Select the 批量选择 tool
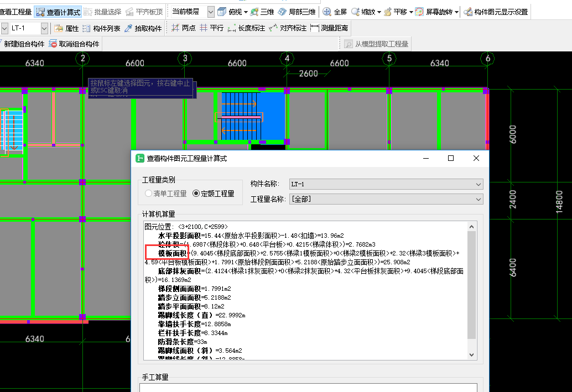Image resolution: width=572 pixels, height=392 pixels. point(102,12)
